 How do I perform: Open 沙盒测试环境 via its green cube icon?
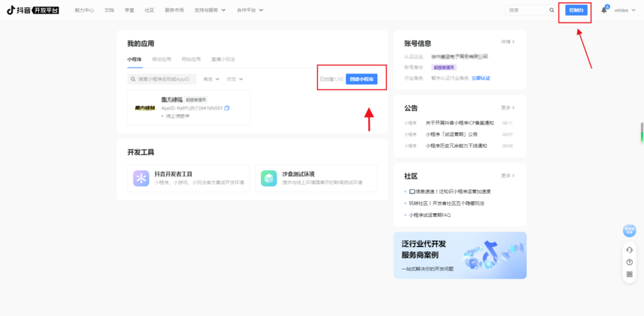pyautogui.click(x=268, y=178)
